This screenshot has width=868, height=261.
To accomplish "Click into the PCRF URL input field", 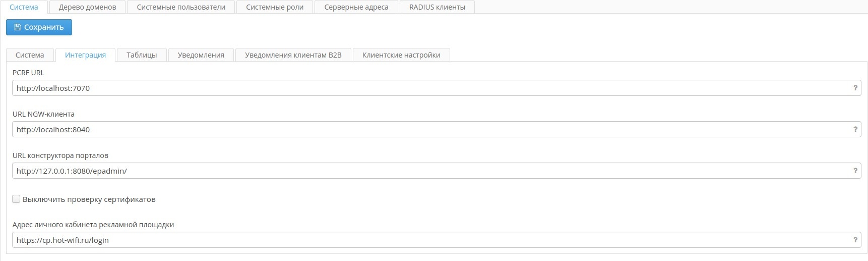I will point(428,88).
